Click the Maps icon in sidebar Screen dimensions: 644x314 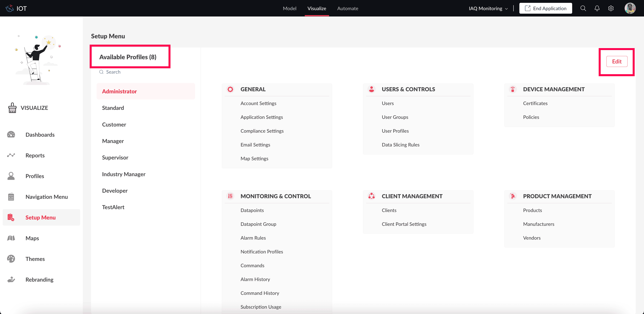pos(11,238)
